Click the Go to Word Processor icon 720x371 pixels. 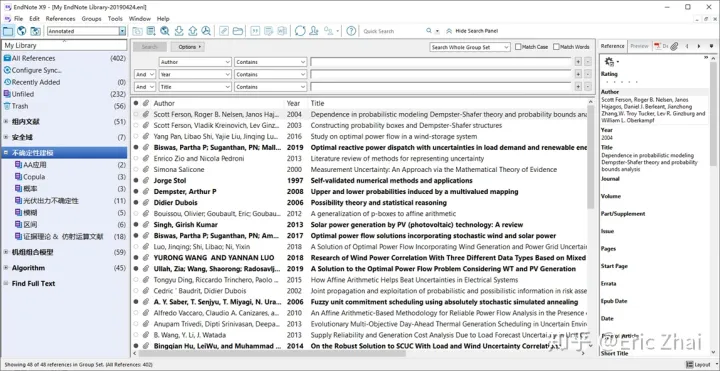click(x=282, y=31)
